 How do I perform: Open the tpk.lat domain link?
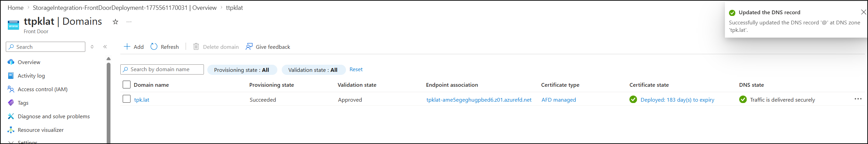coord(142,100)
